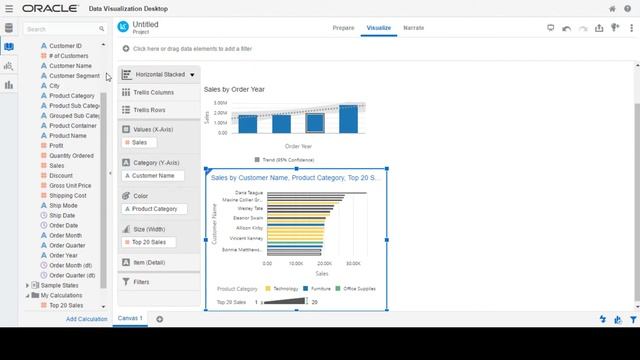Screen dimensions: 640x360
Task: Expand the Sample States tree node
Action: (27, 285)
